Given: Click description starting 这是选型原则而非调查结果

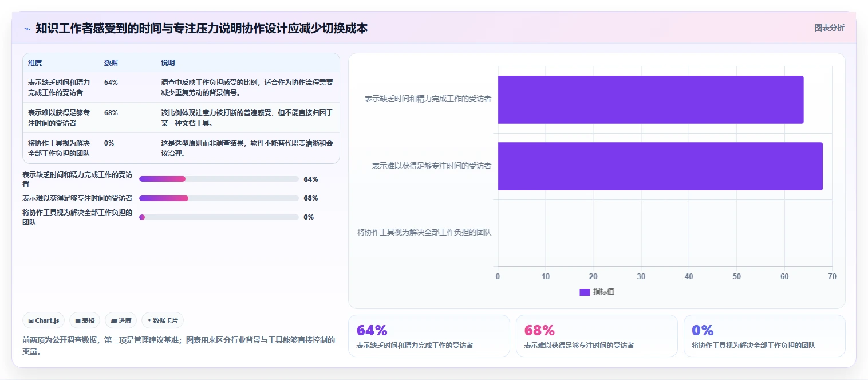Looking at the screenshot, I should click(247, 148).
